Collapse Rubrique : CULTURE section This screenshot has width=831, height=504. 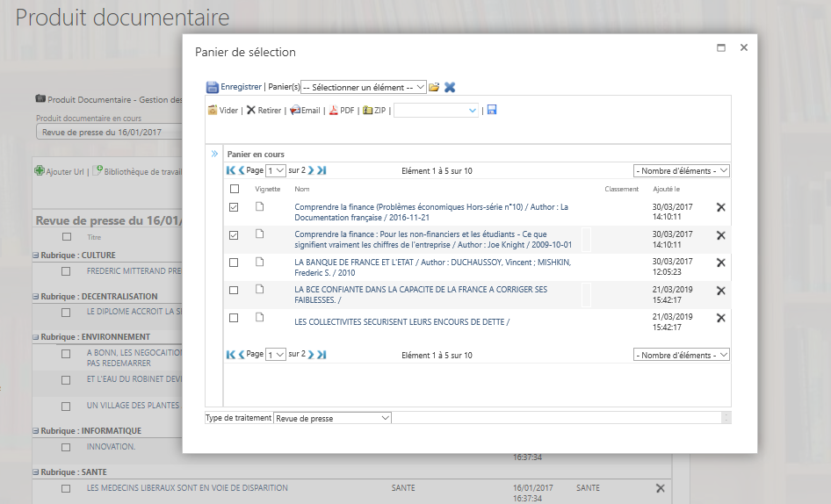(36, 255)
